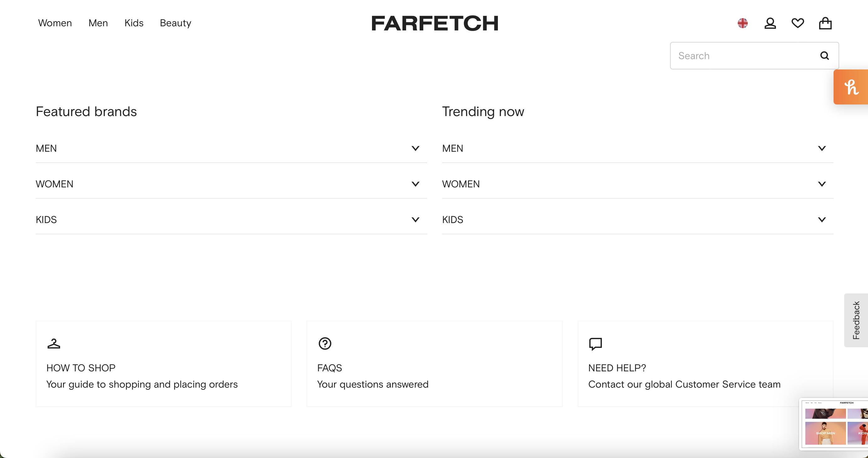Expand Featured brands KIDS section
Screen dimensions: 868x458
(x=415, y=220)
